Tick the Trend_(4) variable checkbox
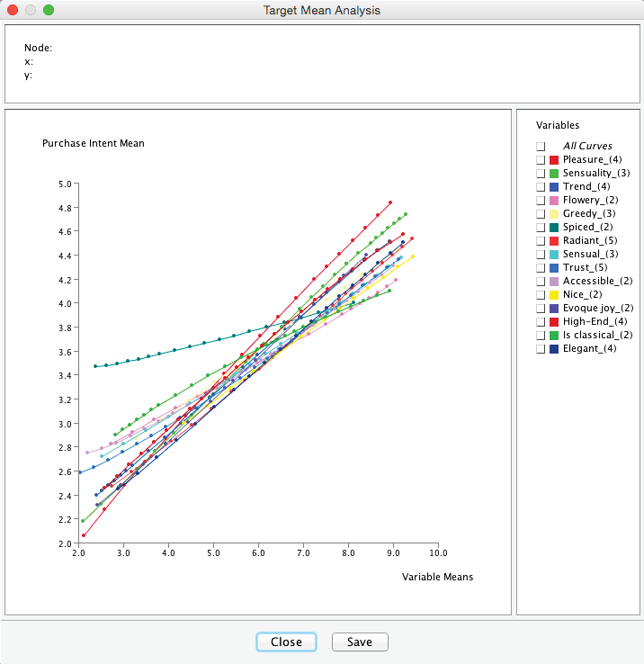The width and height of the screenshot is (644, 664). (x=541, y=186)
